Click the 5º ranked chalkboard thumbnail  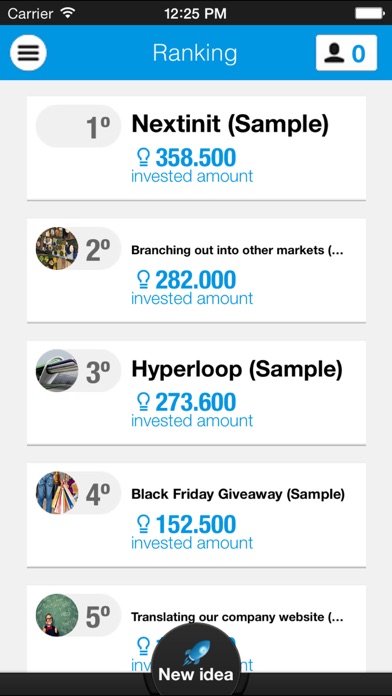(x=57, y=615)
